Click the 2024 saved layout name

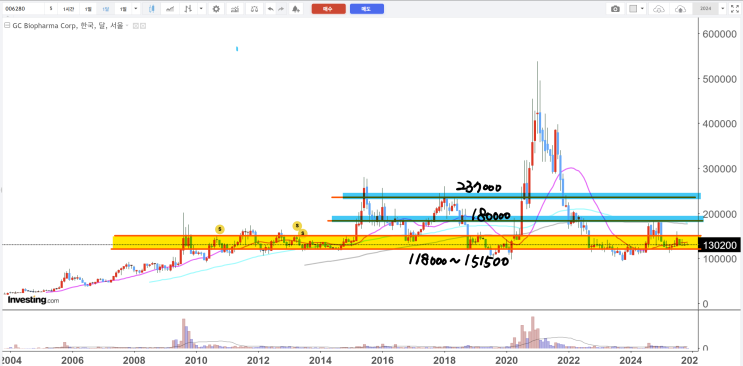(x=706, y=9)
